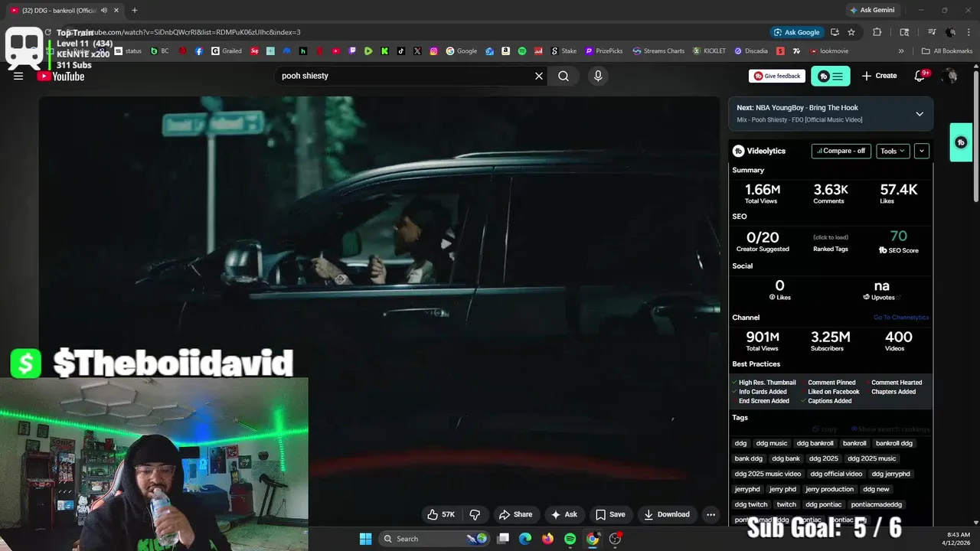Open a new browser tab

[x=135, y=11]
